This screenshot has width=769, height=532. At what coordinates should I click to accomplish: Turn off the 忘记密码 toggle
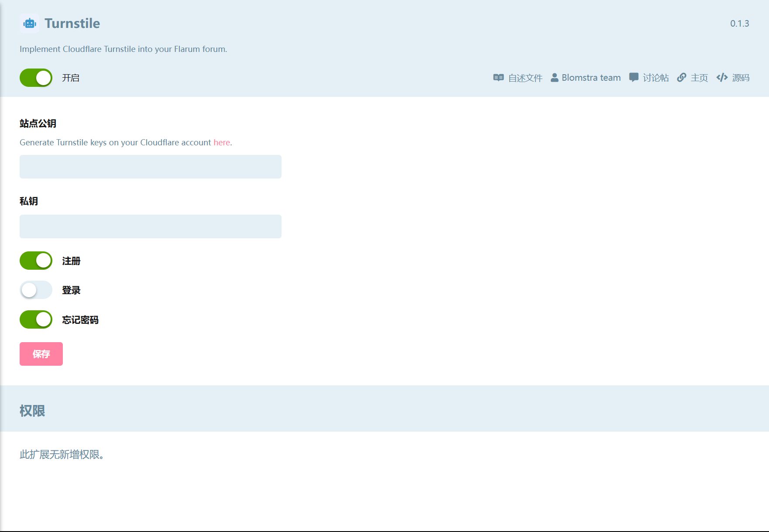tap(36, 319)
